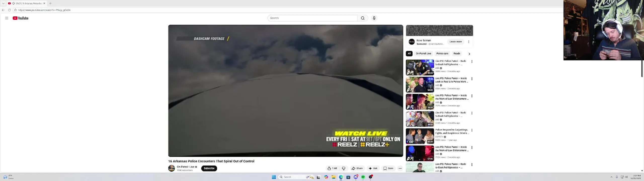Close the Arkansas Police YouTube tab
The height and width of the screenshot is (181, 644).
pyautogui.click(x=44, y=3)
